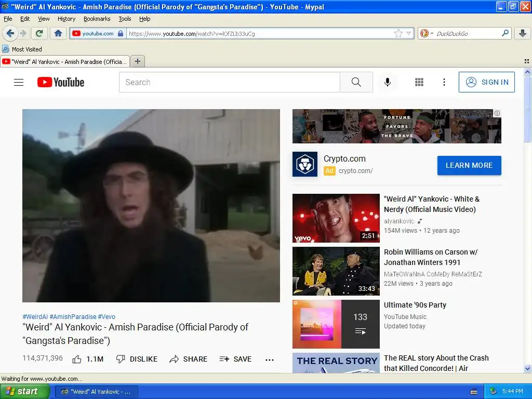Image resolution: width=532 pixels, height=399 pixels.
Task: Like the video with thumbs up
Action: coord(88,359)
